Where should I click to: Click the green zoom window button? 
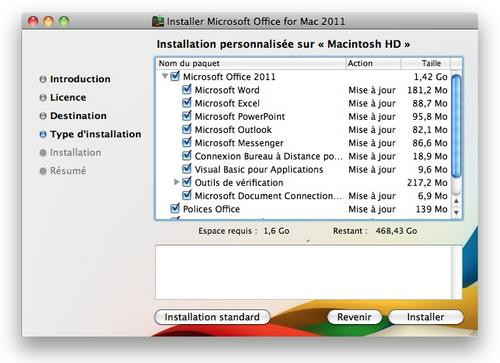tap(64, 21)
